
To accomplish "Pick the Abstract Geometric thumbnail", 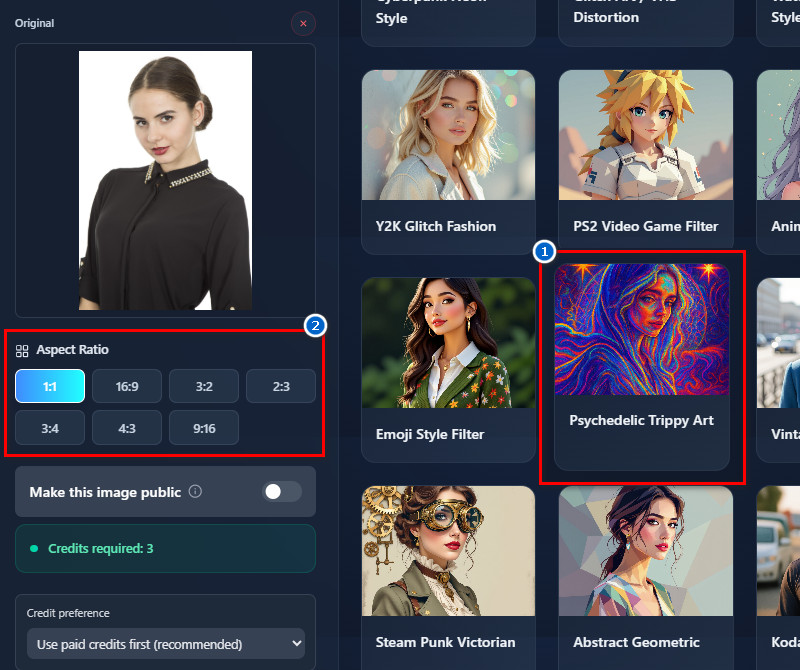I will [646, 551].
